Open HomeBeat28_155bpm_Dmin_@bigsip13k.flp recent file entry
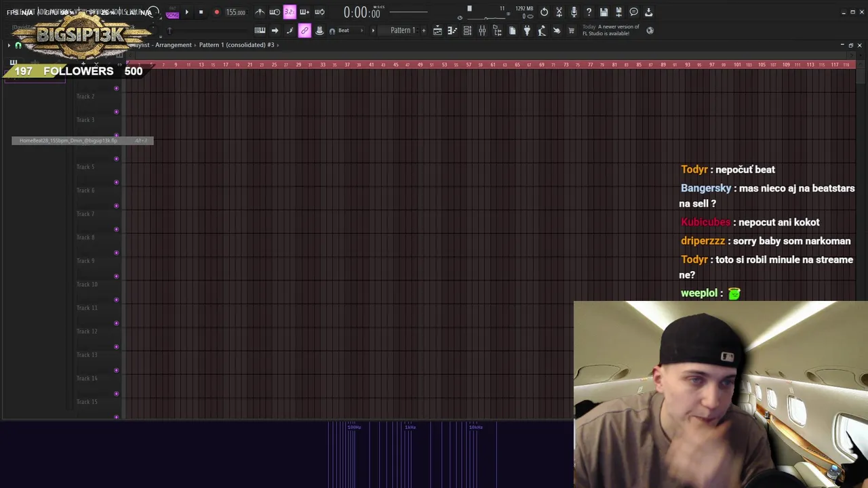 pyautogui.click(x=82, y=140)
